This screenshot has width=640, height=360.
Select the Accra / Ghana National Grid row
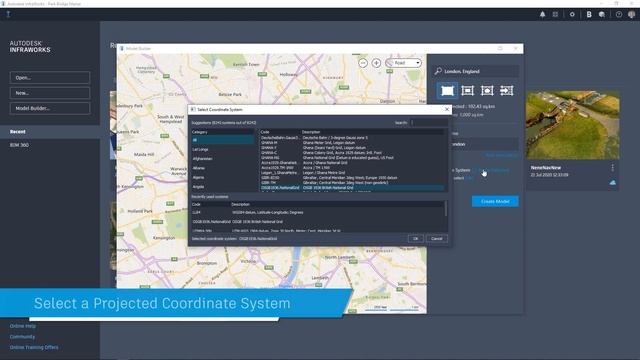[352, 162]
